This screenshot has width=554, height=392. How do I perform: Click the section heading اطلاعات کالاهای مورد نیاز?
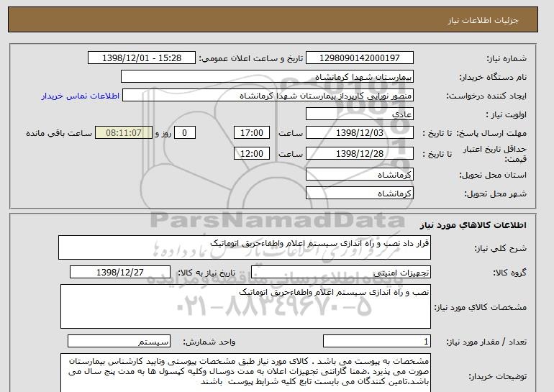tap(473, 225)
